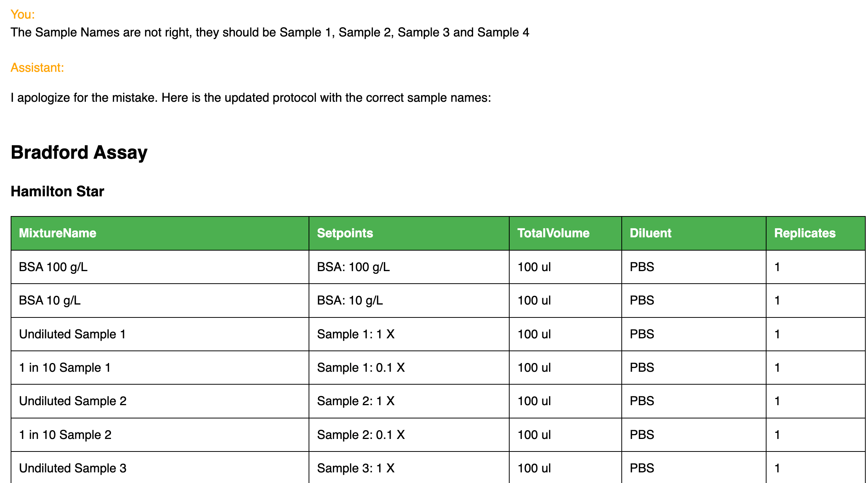Click the MixtureName column header
Screen dimensions: 868x483
(x=57, y=233)
